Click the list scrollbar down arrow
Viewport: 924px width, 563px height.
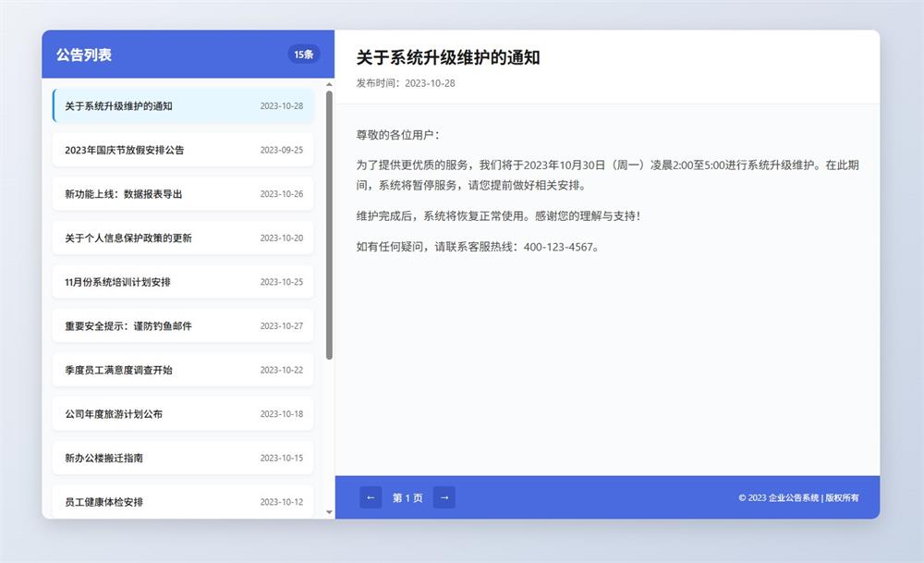pyautogui.click(x=329, y=512)
